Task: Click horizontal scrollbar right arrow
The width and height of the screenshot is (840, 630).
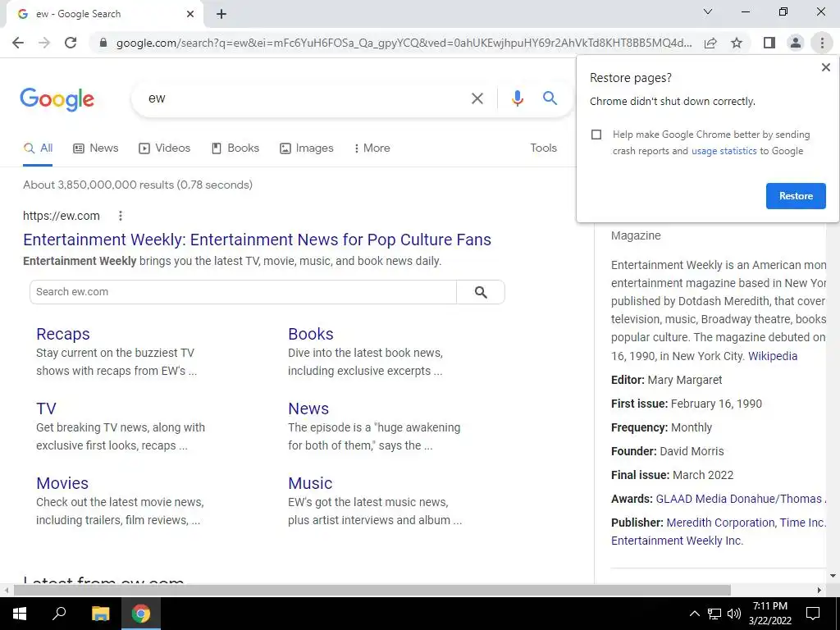Action: [819, 590]
